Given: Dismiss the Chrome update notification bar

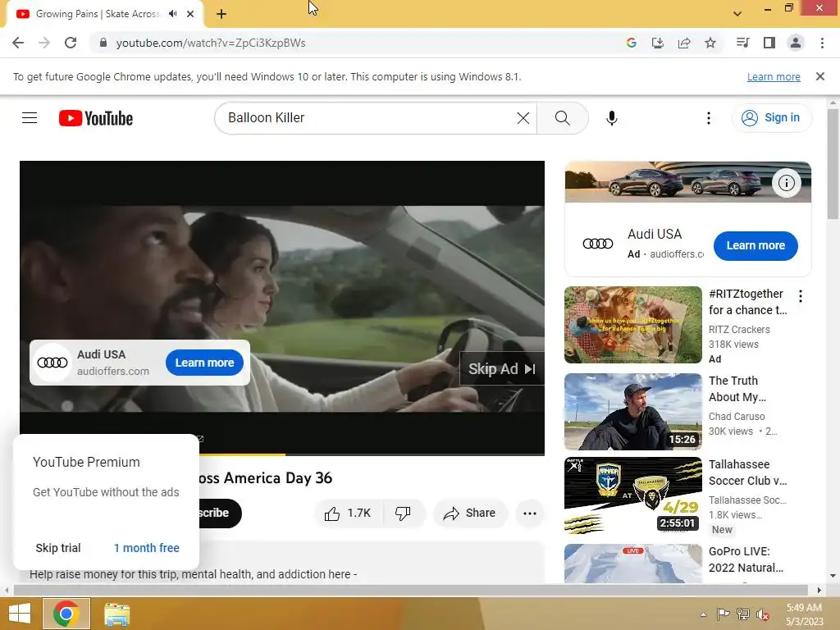Looking at the screenshot, I should click(x=820, y=76).
